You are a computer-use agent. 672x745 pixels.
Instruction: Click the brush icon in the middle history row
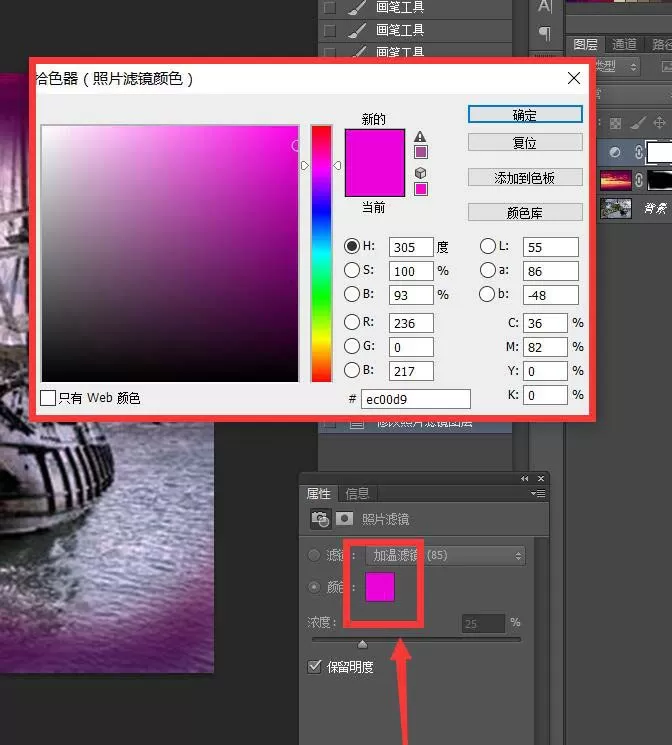coord(357,30)
